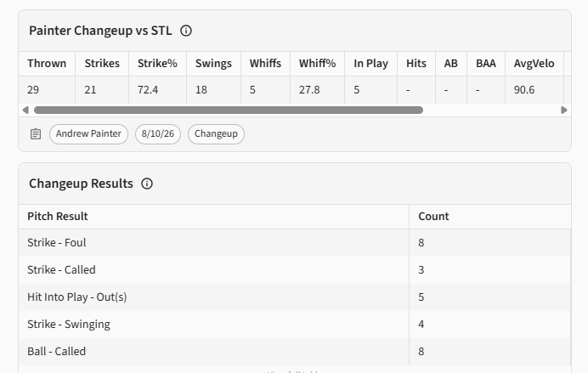Image resolution: width=588 pixels, height=373 pixels.
Task: Select the Strike - Foul row
Action: pyautogui.click(x=295, y=243)
